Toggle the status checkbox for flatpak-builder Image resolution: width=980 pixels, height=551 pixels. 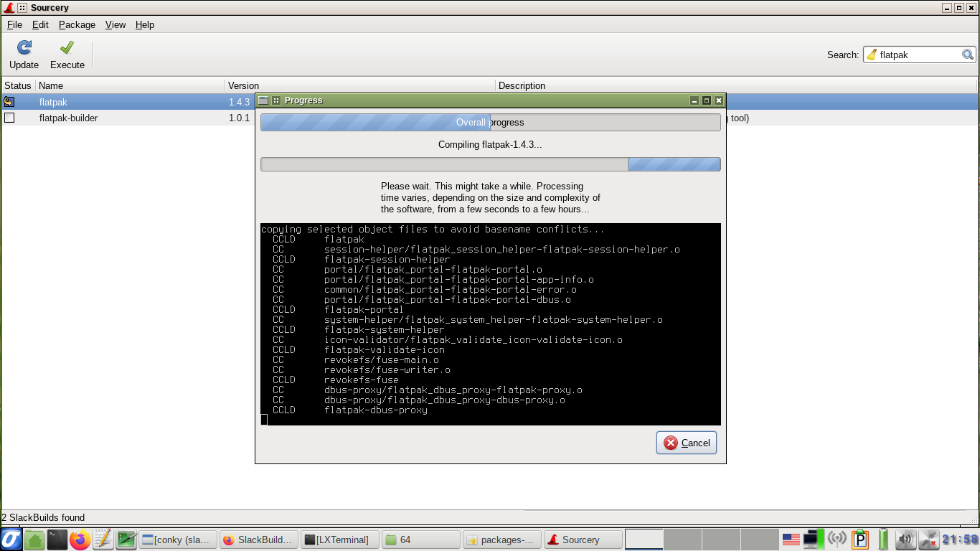point(9,118)
